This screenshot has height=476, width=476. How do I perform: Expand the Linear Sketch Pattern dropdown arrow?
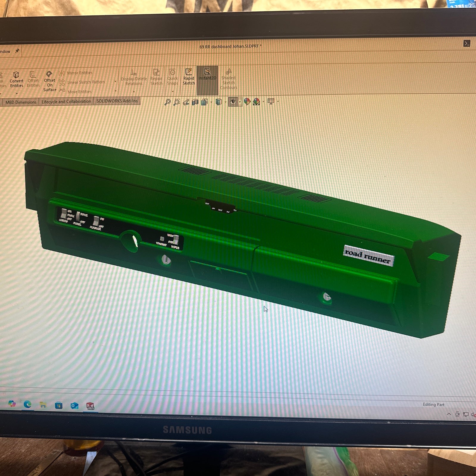coord(115,82)
